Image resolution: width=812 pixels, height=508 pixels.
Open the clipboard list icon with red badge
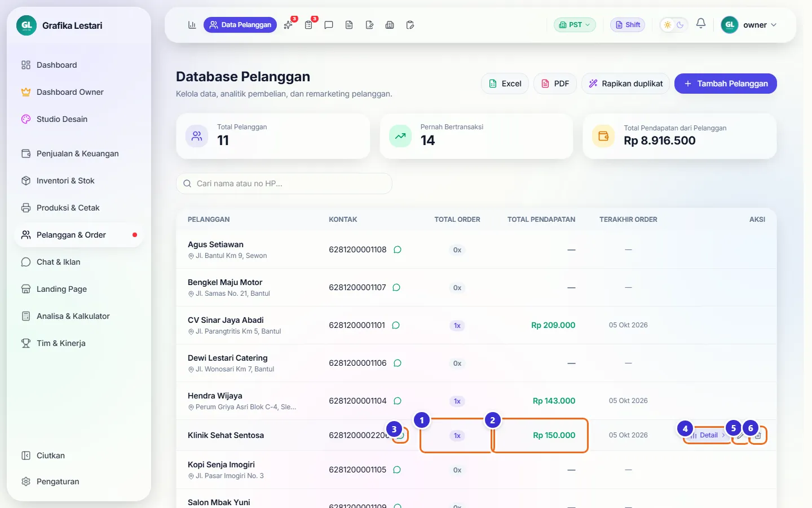pyautogui.click(x=308, y=25)
